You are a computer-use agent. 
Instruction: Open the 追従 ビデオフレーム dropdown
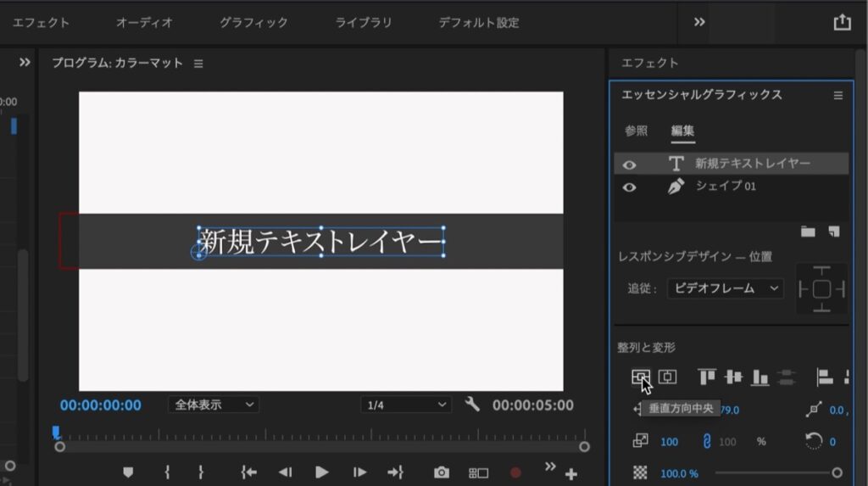click(x=726, y=288)
